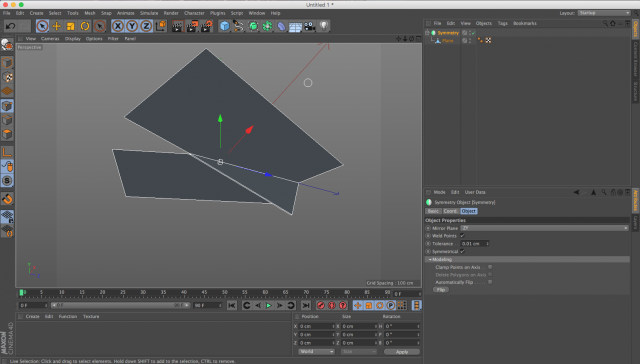Open the Mirror Plane dropdown
This screenshot has width=640, height=364.
(544, 228)
